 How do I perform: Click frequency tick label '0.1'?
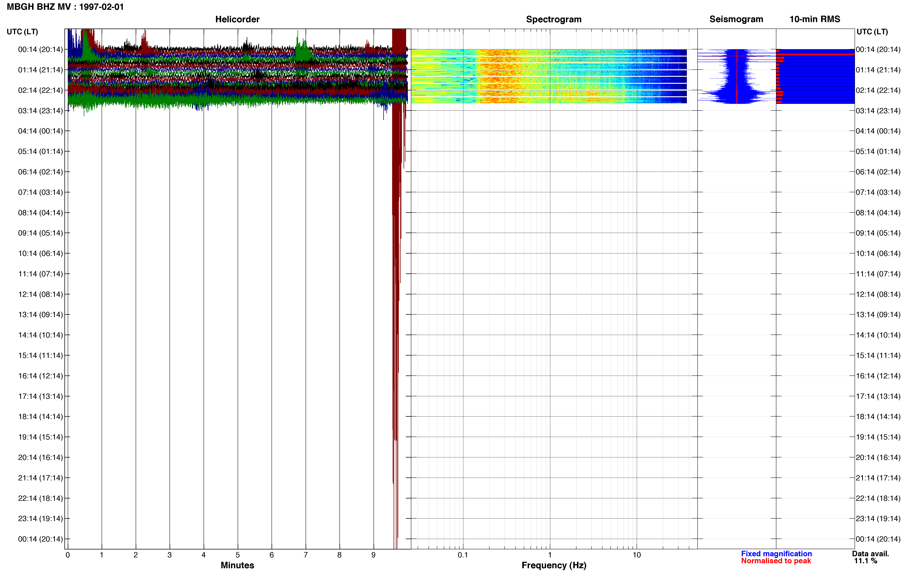click(x=463, y=555)
